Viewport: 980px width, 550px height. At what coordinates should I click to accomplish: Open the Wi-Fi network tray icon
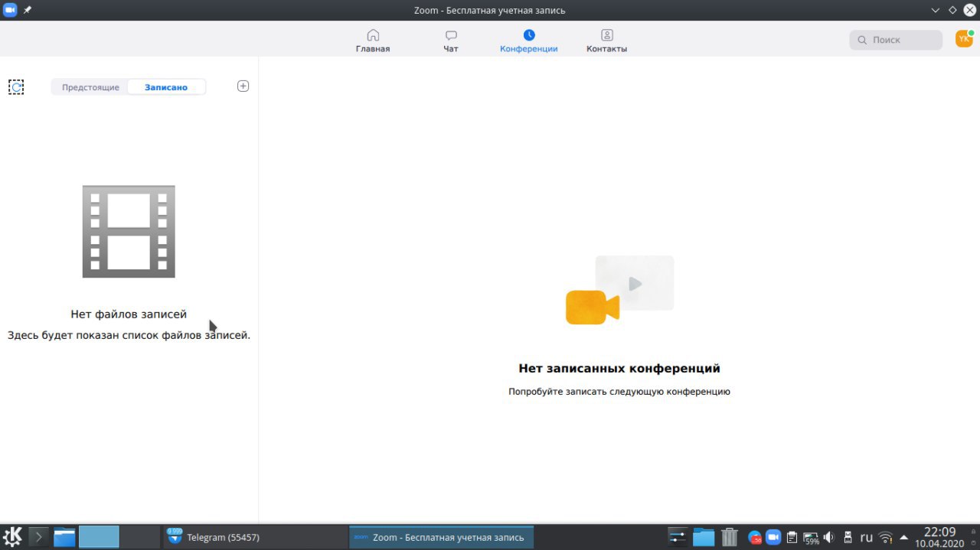click(886, 537)
